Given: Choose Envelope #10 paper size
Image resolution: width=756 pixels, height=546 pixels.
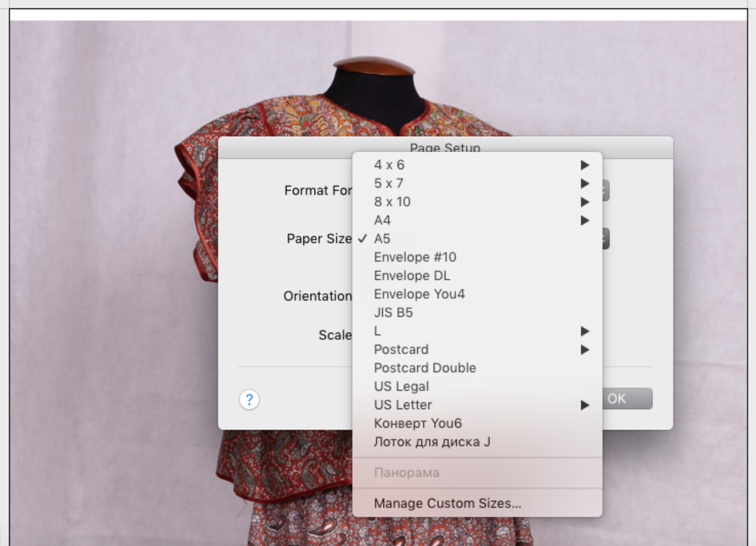Looking at the screenshot, I should pyautogui.click(x=477, y=257).
